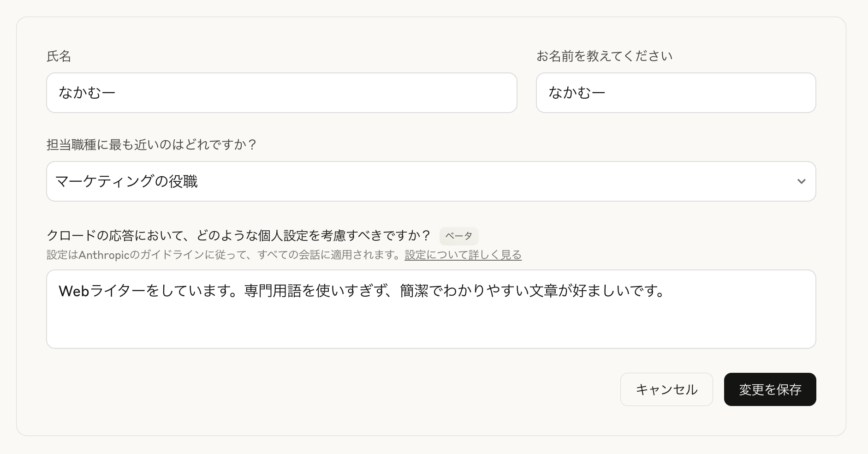The image size is (868, 454).
Task: Open the 設定について詳しく見る link
Action: point(463,255)
